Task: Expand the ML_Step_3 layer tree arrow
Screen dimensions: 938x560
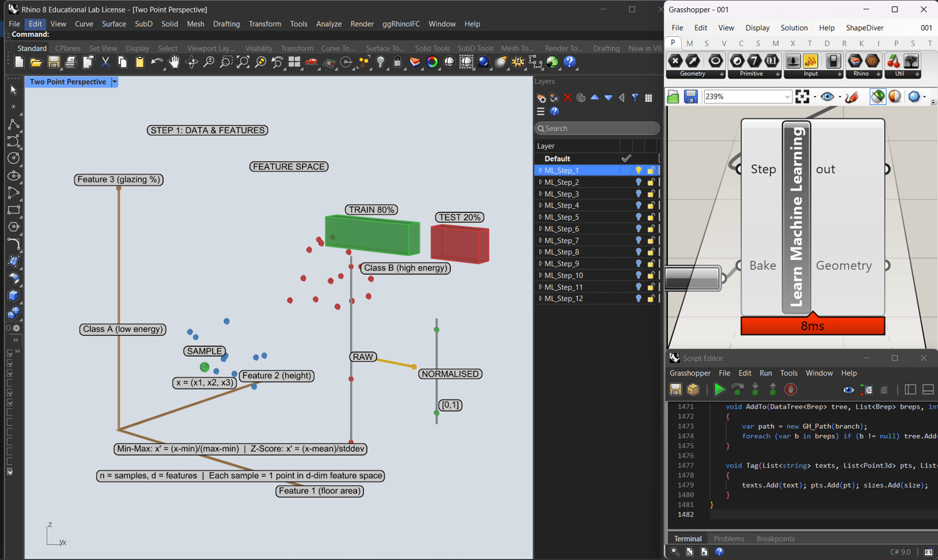Action: click(x=540, y=194)
